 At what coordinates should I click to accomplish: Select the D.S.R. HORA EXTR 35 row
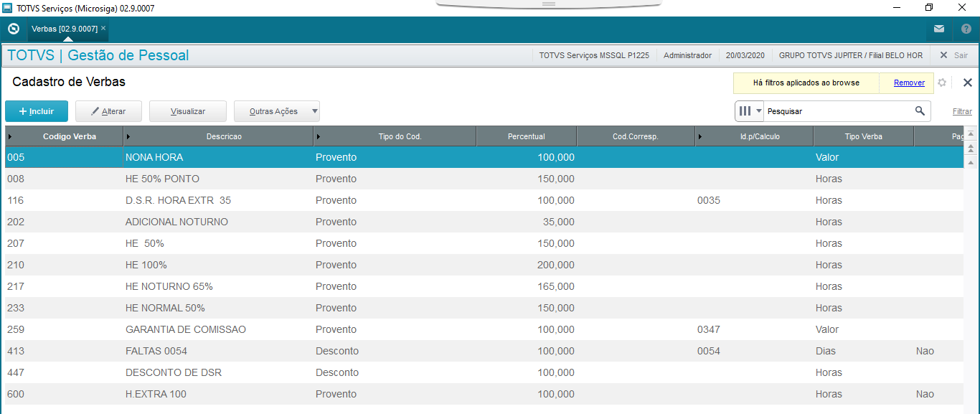pos(484,200)
